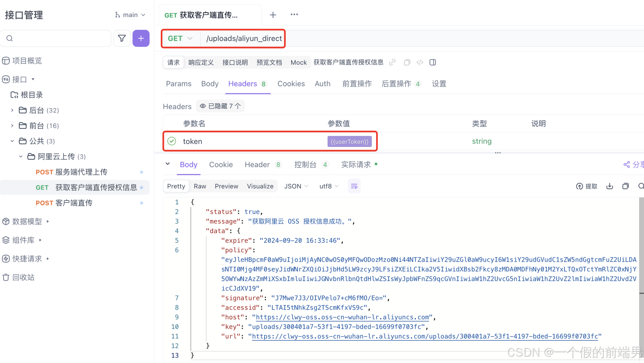Image resolution: width=644 pixels, height=363 pixels.
Task: Copy response body with copy icon
Action: [x=625, y=186]
